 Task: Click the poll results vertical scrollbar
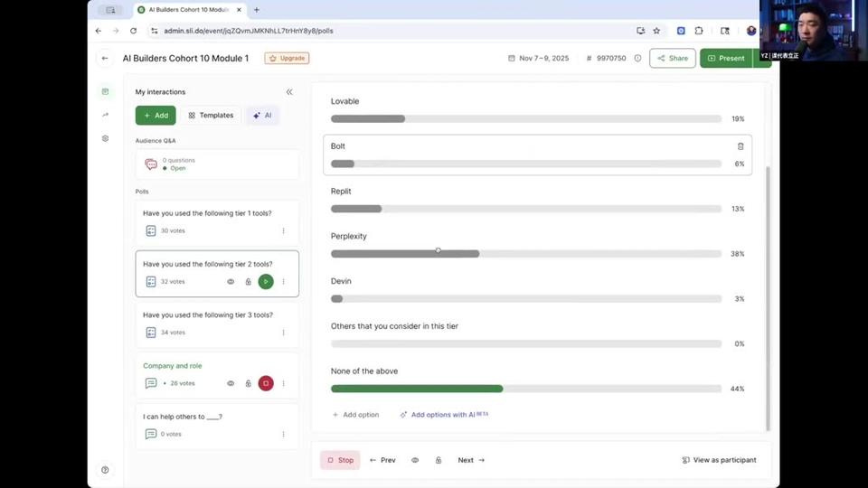pos(768,297)
